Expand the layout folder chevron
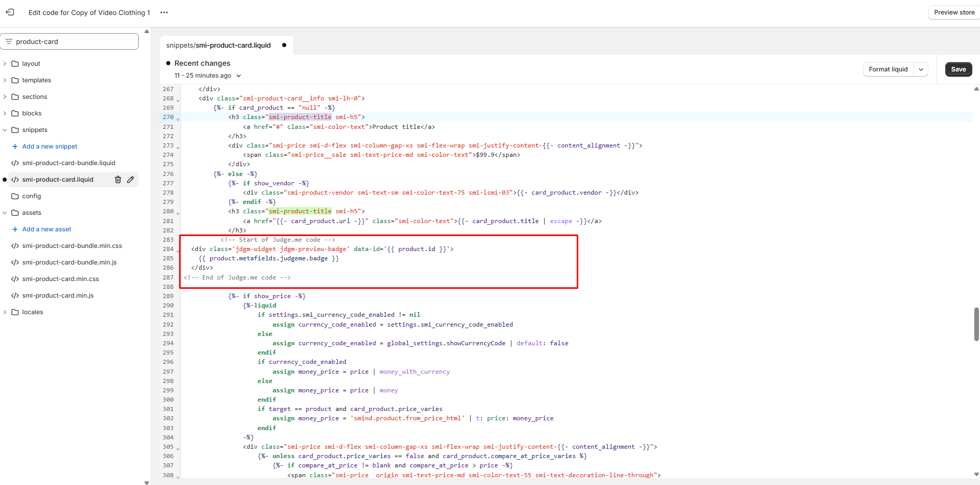 [5, 64]
